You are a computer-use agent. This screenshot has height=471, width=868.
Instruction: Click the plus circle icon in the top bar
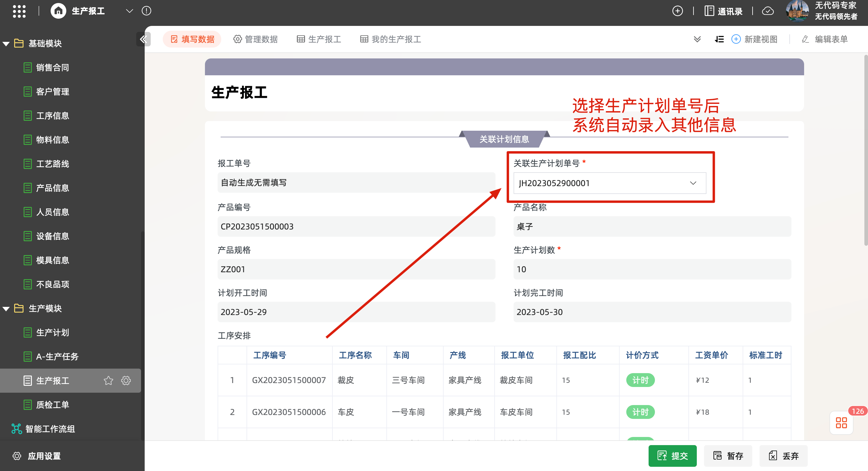tap(677, 11)
